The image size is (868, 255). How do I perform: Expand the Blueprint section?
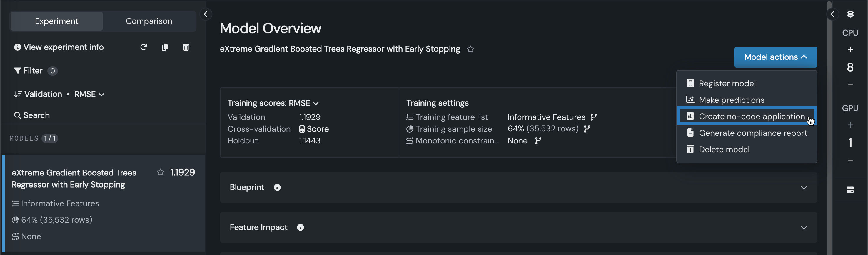pos(804,188)
